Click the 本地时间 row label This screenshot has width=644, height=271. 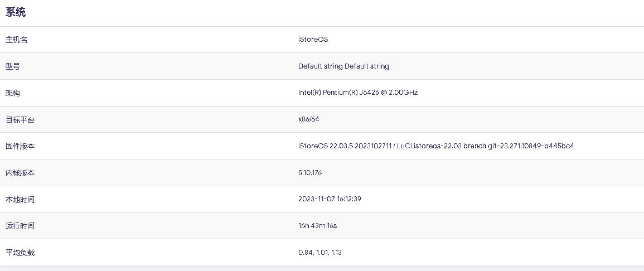(x=20, y=200)
